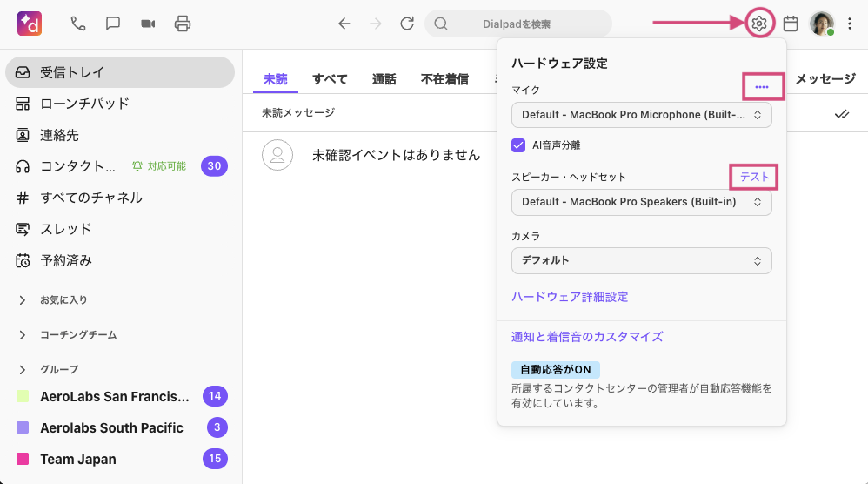Click the purple Aerolabs South Pacific color square
The height and width of the screenshot is (484, 868).
[23, 427]
